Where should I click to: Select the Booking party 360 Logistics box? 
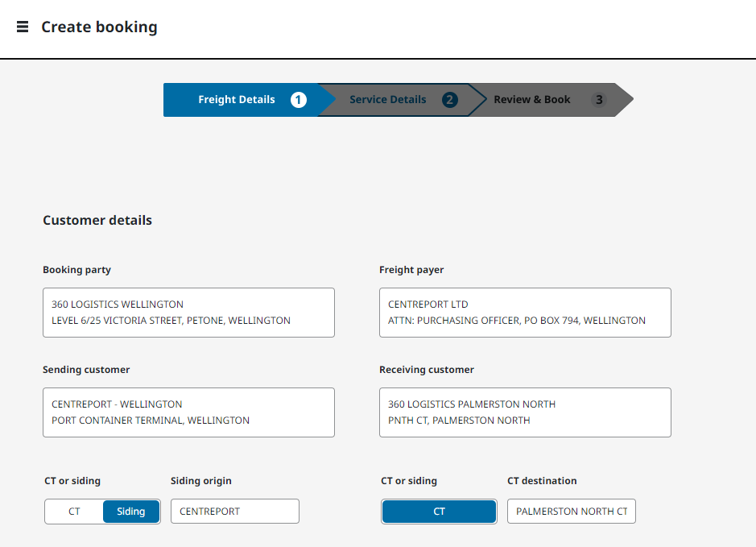point(188,313)
